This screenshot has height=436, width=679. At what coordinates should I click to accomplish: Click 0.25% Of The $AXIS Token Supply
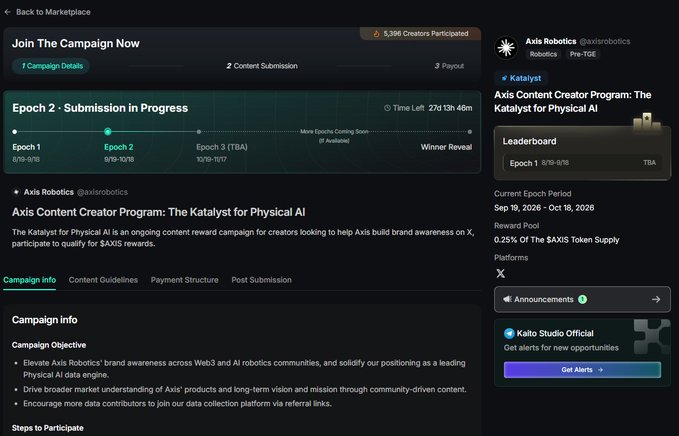coord(556,240)
